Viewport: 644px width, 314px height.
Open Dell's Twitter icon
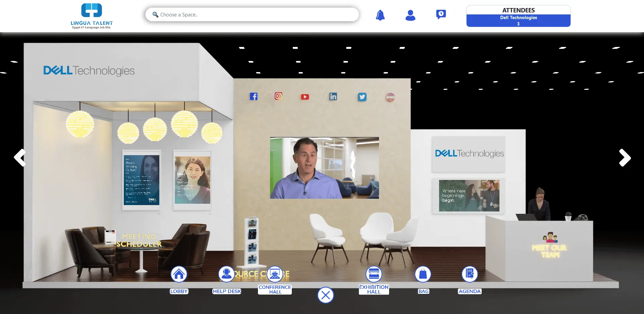click(x=362, y=97)
